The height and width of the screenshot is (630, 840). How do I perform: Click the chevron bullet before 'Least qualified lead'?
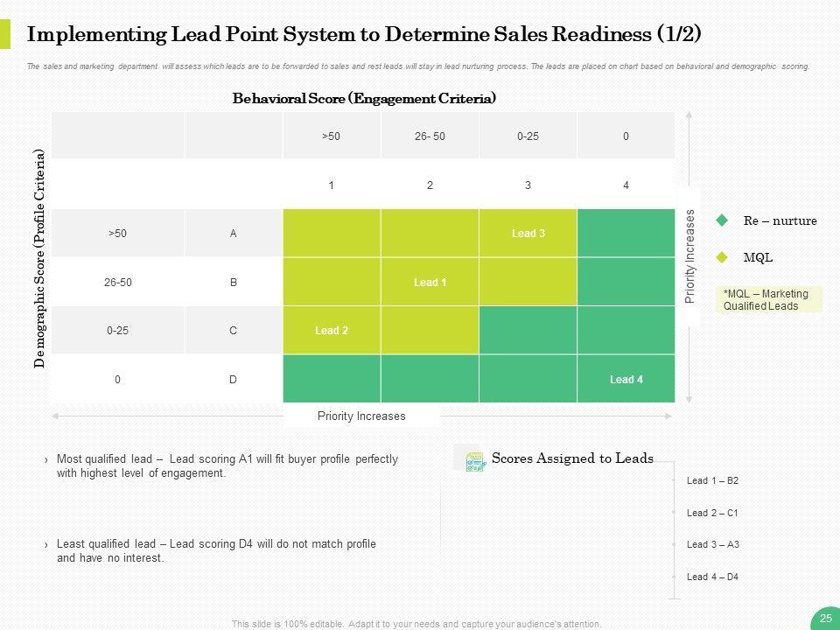click(x=45, y=544)
